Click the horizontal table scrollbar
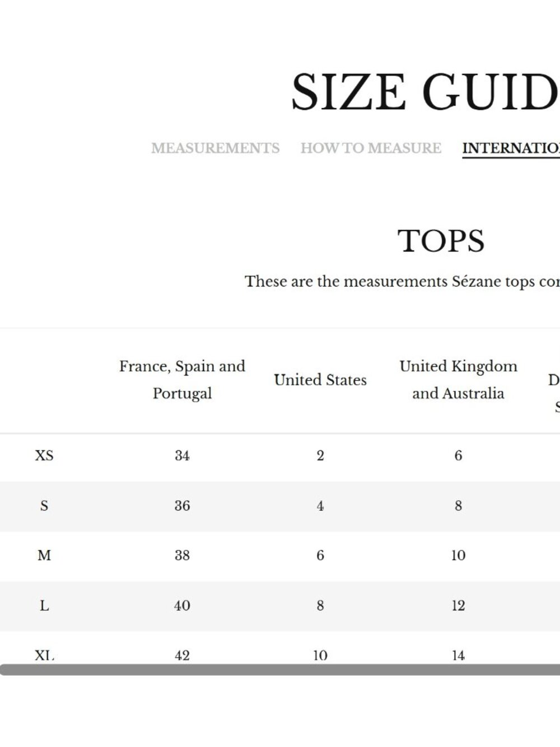560x747 pixels. click(280, 670)
